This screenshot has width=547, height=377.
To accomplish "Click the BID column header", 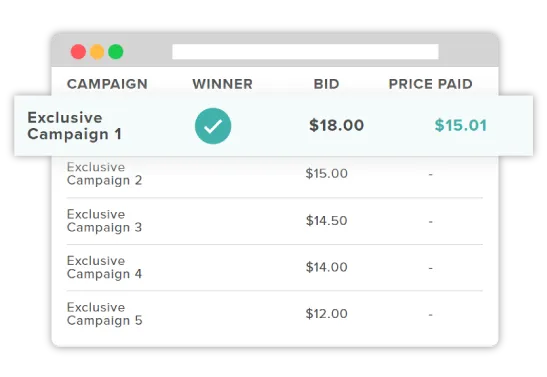I will 326,84.
